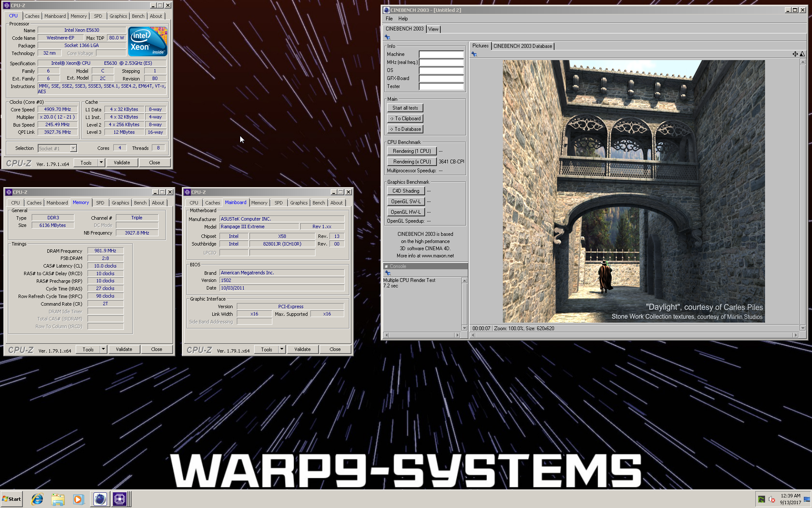Launch Internet Explorer from the taskbar
This screenshot has width=812, height=508.
pos(37,499)
